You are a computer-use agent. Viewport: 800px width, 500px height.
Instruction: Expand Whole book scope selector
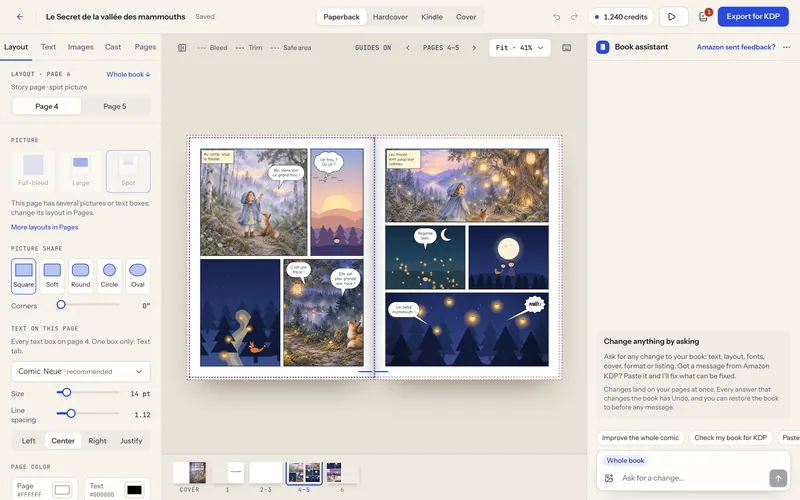click(x=128, y=74)
